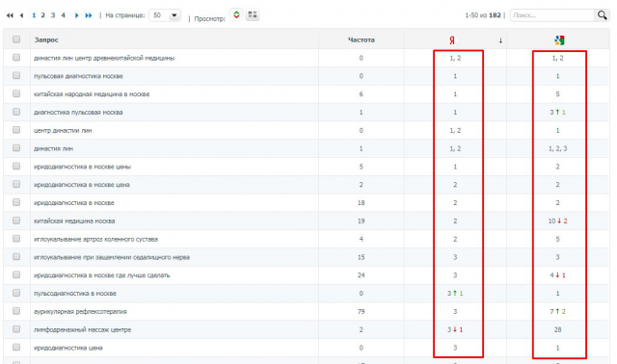Check row 'иридодиагностика цена'

point(16,347)
